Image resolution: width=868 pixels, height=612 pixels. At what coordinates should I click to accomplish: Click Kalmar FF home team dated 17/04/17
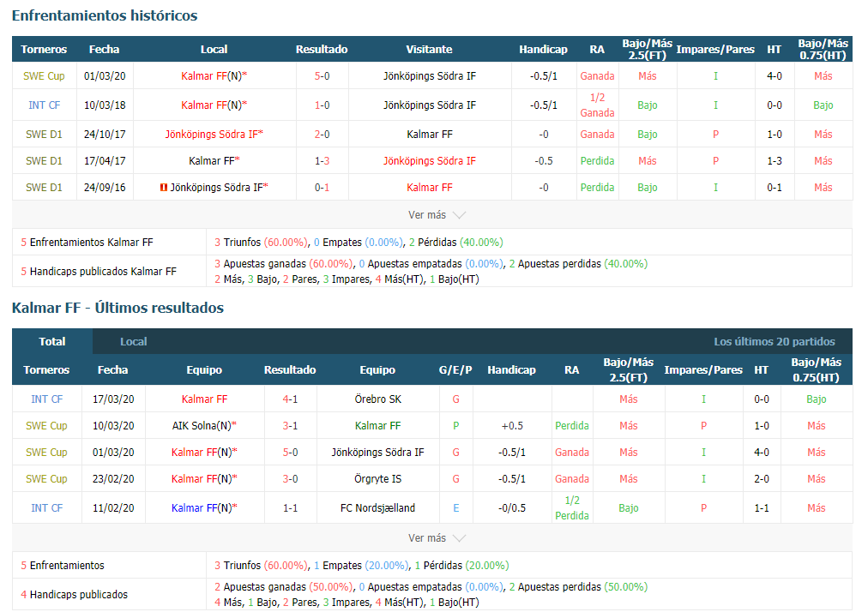coord(214,160)
